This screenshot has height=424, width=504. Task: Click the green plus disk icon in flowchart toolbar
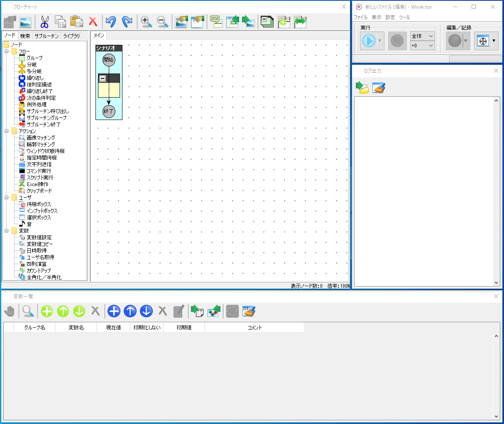coord(284,22)
